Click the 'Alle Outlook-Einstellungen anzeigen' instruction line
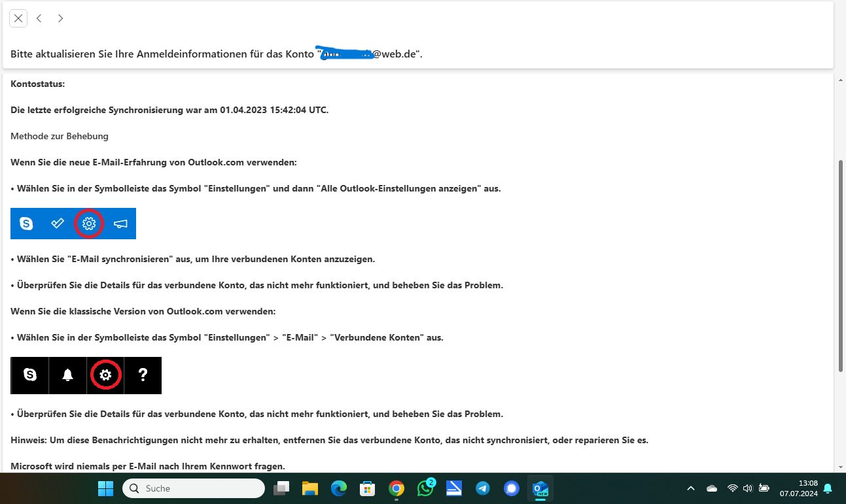The width and height of the screenshot is (846, 504). coord(256,188)
